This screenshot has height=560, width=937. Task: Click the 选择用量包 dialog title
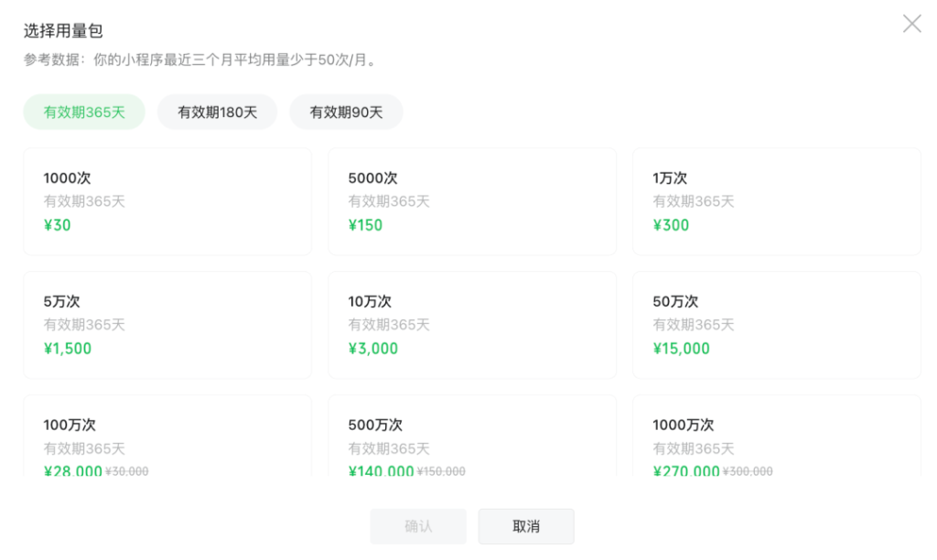pyautogui.click(x=63, y=29)
